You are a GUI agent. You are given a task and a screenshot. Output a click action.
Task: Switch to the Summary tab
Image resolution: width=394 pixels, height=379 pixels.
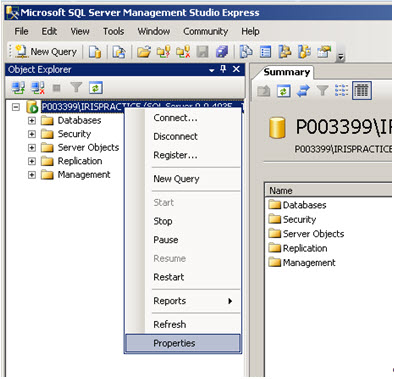[x=286, y=72]
